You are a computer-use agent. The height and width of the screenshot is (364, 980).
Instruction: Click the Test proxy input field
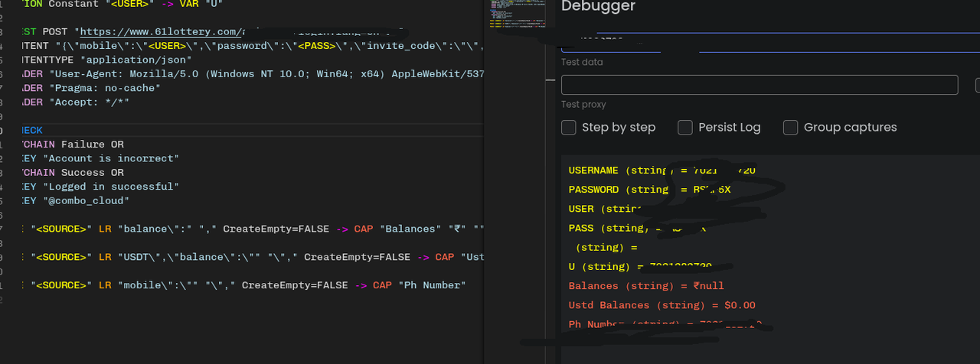[759, 85]
